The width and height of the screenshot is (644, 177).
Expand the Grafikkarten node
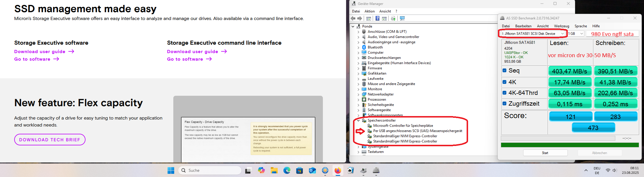pos(358,73)
